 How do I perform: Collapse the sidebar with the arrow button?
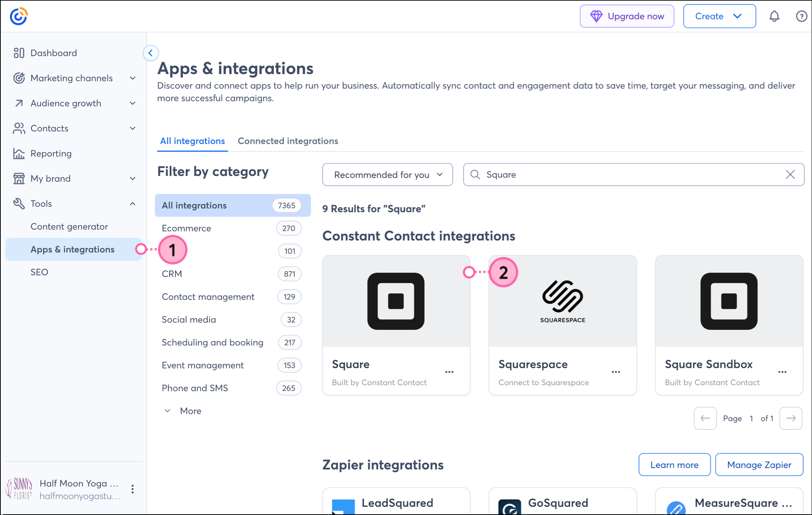(x=151, y=53)
